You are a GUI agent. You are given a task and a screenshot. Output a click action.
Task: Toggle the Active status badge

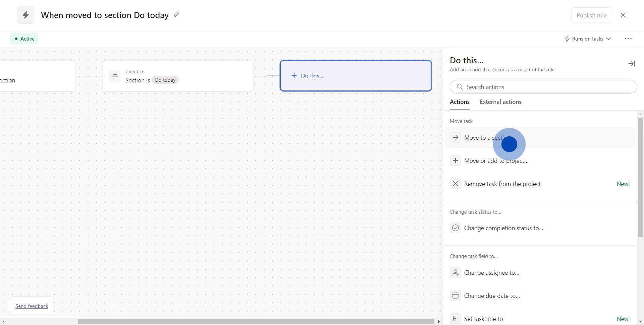pos(24,39)
